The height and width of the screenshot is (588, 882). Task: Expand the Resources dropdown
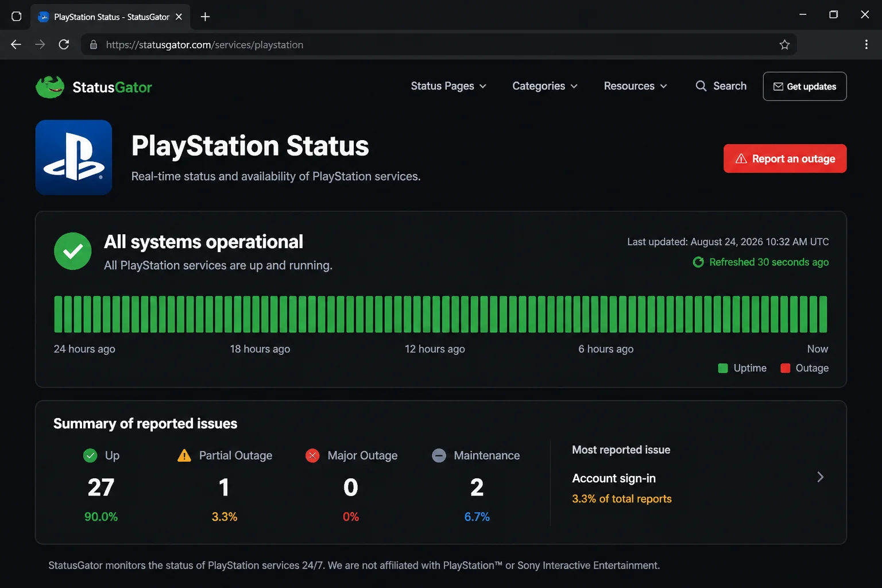click(636, 86)
